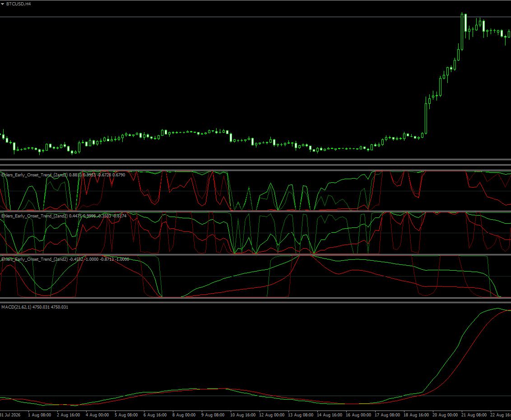Open the chart menu arrow beside BTCUSD,H4
511x420 pixels.
pyautogui.click(x=3, y=4)
